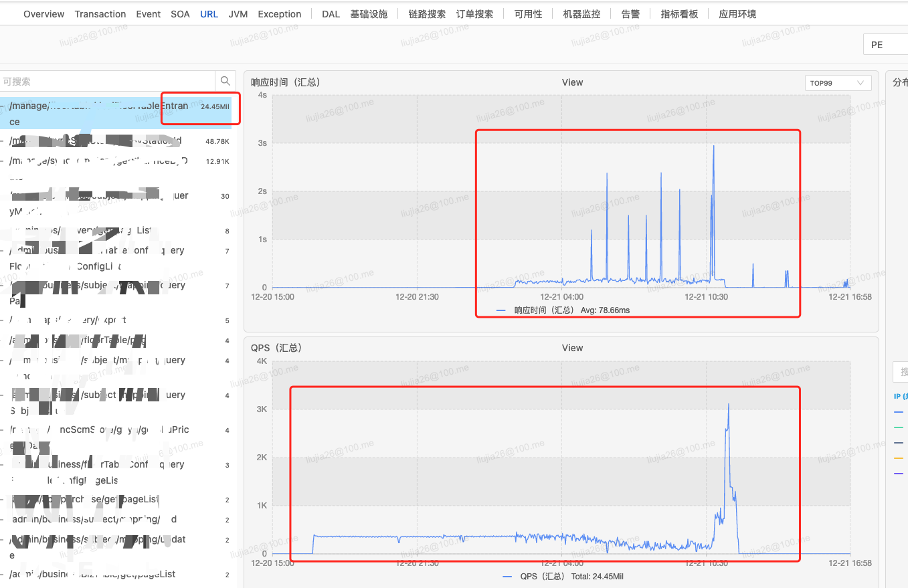Select the URL row with count 12.91K

[x=116, y=169]
